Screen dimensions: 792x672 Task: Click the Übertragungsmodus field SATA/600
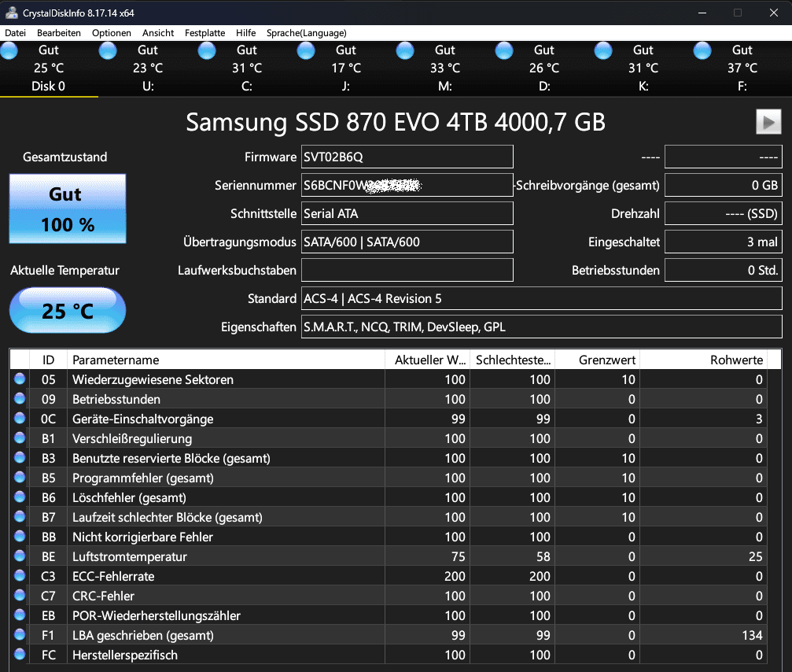click(407, 242)
